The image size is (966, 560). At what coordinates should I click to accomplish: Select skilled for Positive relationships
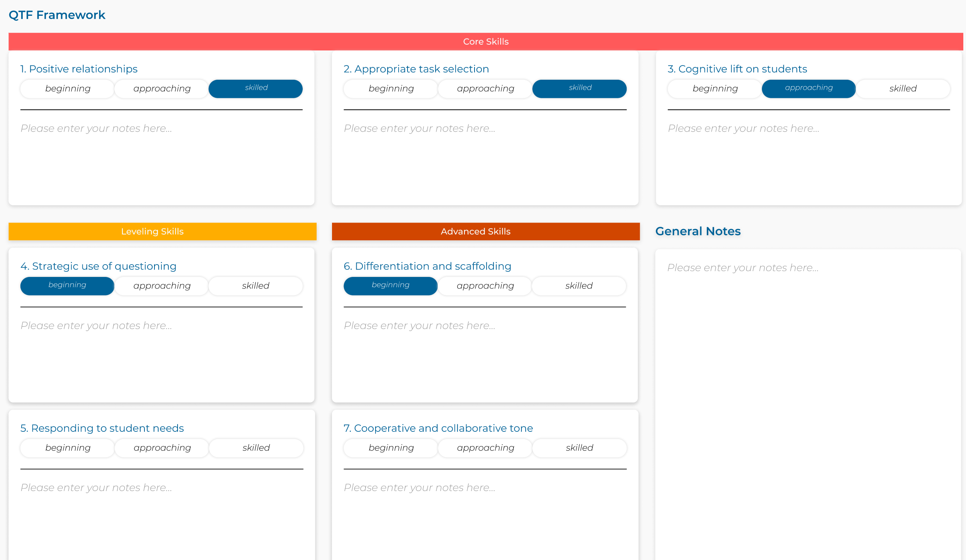point(256,89)
